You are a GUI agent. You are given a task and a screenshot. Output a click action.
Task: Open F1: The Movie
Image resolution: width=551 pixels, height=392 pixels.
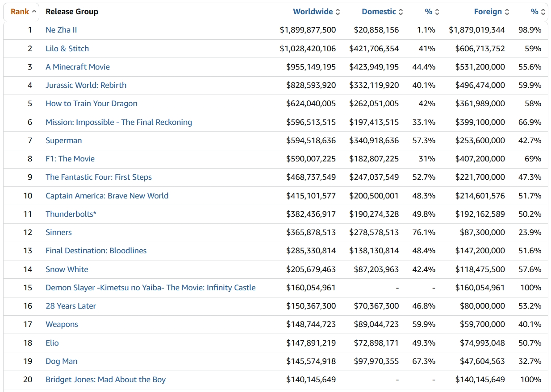pyautogui.click(x=70, y=159)
